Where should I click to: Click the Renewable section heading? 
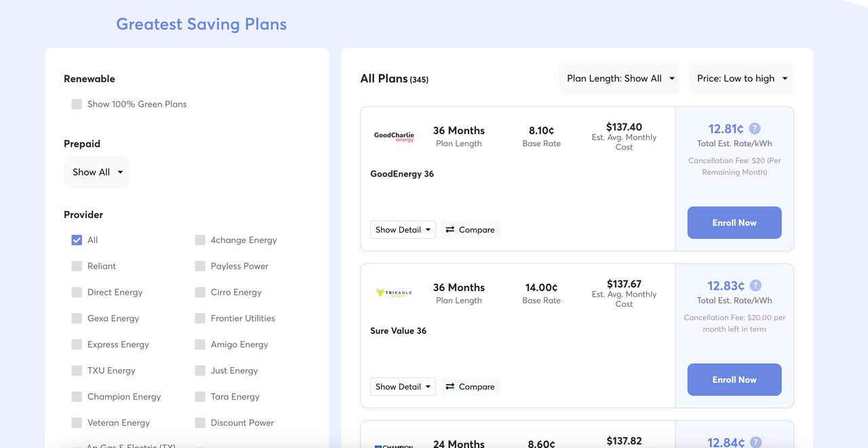pyautogui.click(x=90, y=79)
